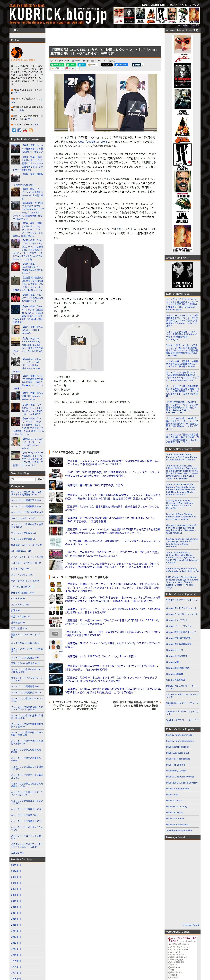Open the フルメタル・ジャケット (143) category
210x980 pixels.
(26, 563)
